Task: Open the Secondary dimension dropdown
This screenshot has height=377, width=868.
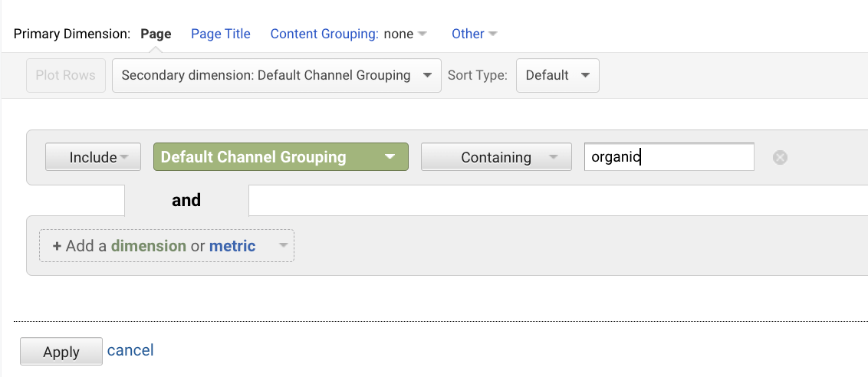Action: [x=276, y=75]
